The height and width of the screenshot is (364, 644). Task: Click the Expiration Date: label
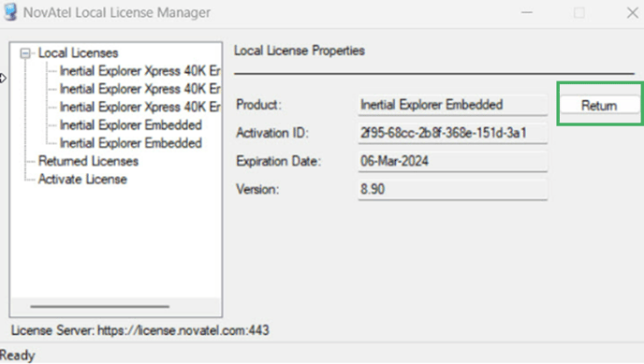278,161
